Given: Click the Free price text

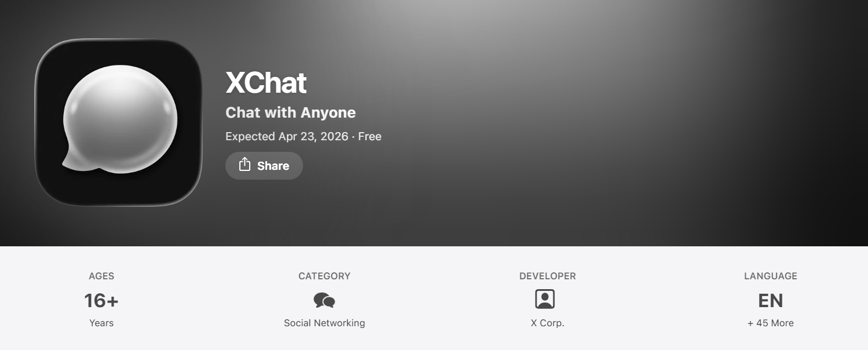Looking at the screenshot, I should [370, 137].
